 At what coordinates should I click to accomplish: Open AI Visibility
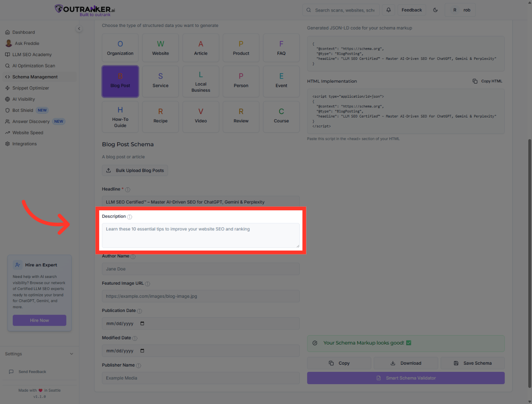tap(39, 99)
